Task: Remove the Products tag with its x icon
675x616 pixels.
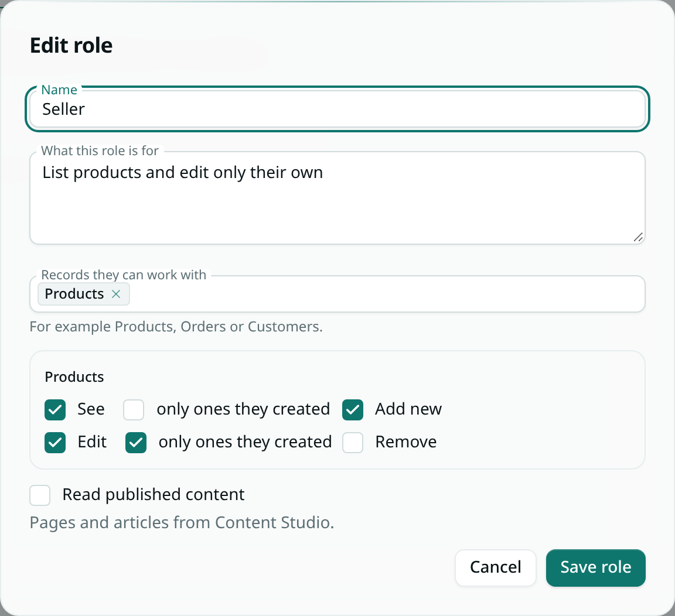Action: [x=116, y=294]
